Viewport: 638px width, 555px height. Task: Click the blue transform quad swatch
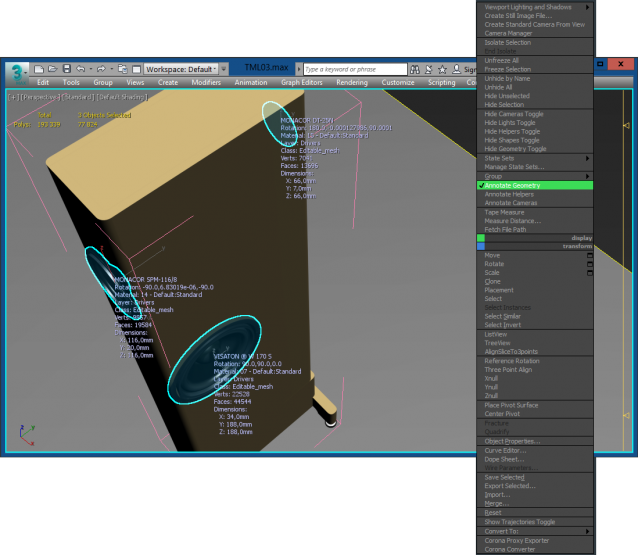pyautogui.click(x=481, y=246)
